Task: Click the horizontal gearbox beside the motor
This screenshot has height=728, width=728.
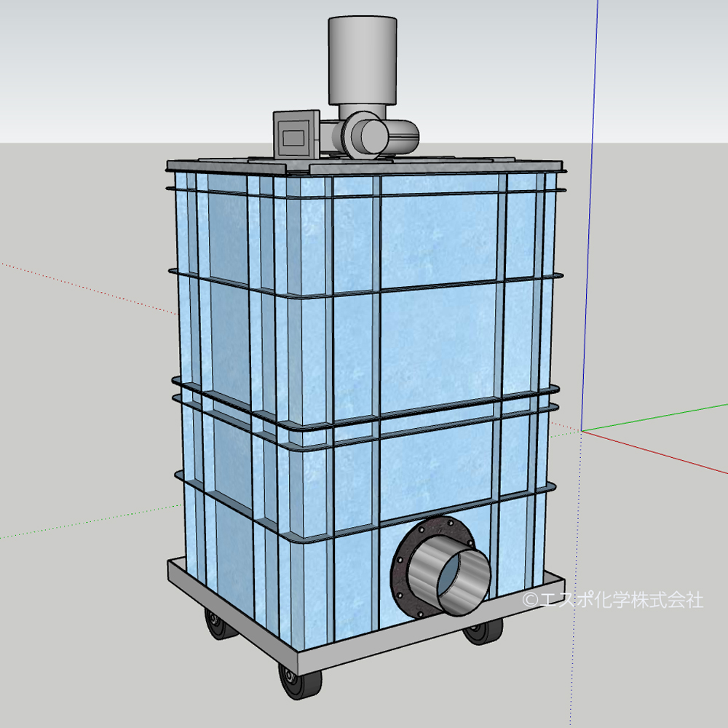Action: [369, 135]
